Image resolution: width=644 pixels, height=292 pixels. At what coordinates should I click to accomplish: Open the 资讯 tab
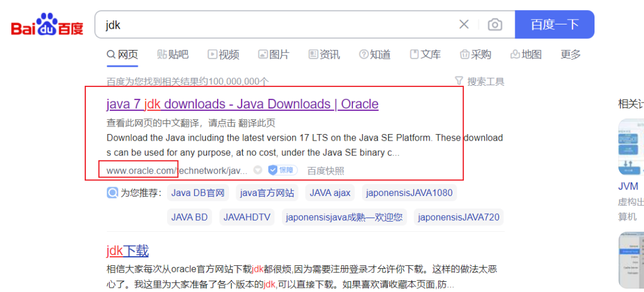pyautogui.click(x=324, y=54)
